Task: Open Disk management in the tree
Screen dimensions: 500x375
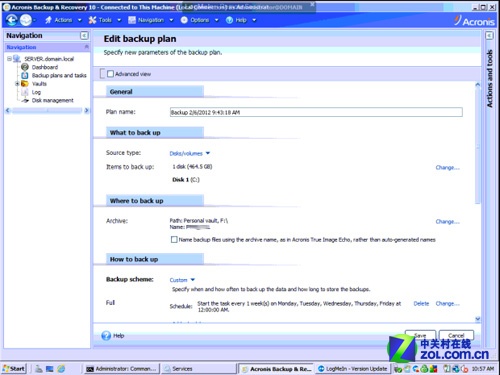Action: (x=52, y=100)
